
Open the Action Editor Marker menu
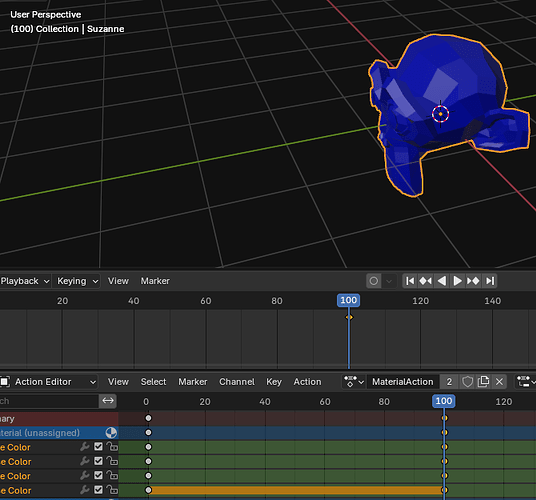tap(193, 382)
